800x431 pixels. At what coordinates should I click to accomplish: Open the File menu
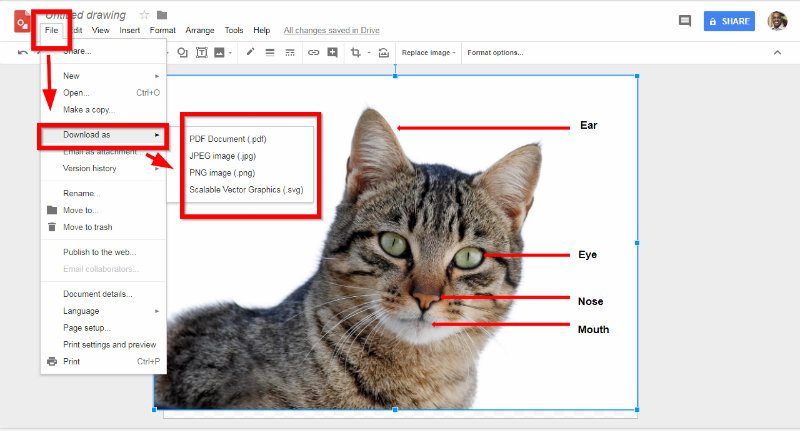coord(52,30)
